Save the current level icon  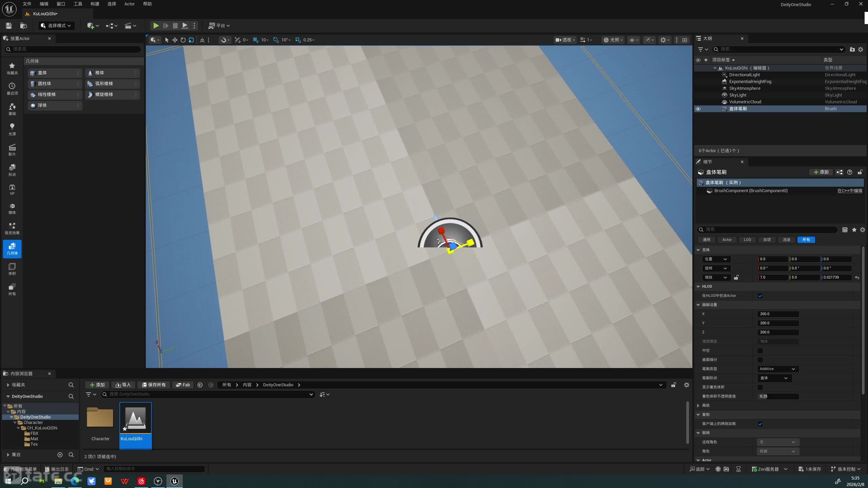(9, 25)
